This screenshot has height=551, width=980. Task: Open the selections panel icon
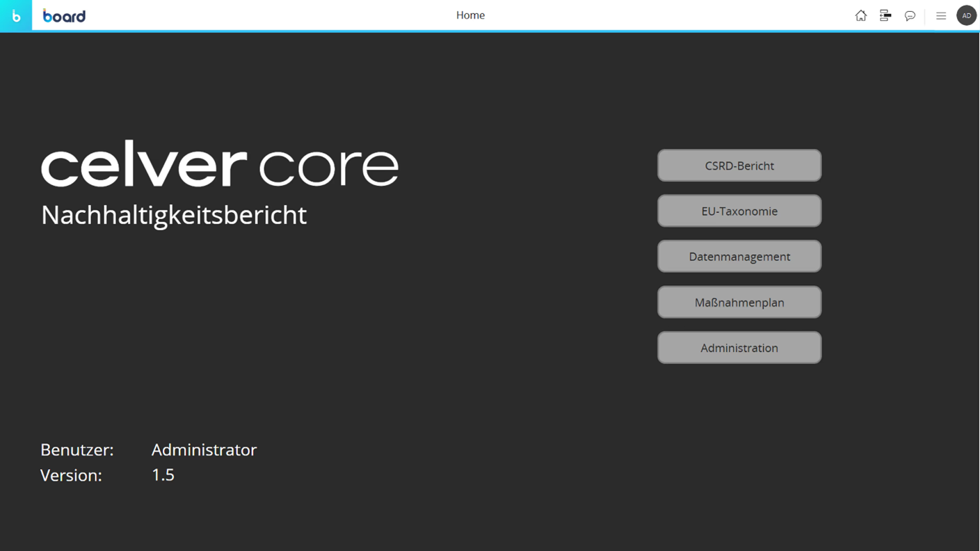[x=885, y=15]
